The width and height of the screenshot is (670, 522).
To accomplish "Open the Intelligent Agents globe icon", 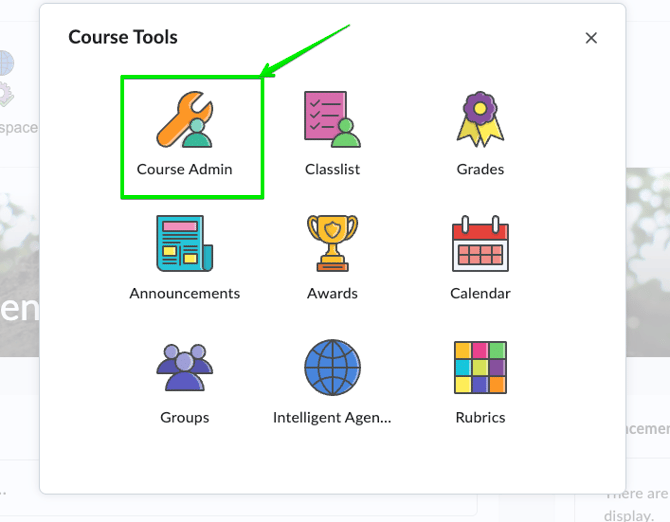I will pos(332,367).
